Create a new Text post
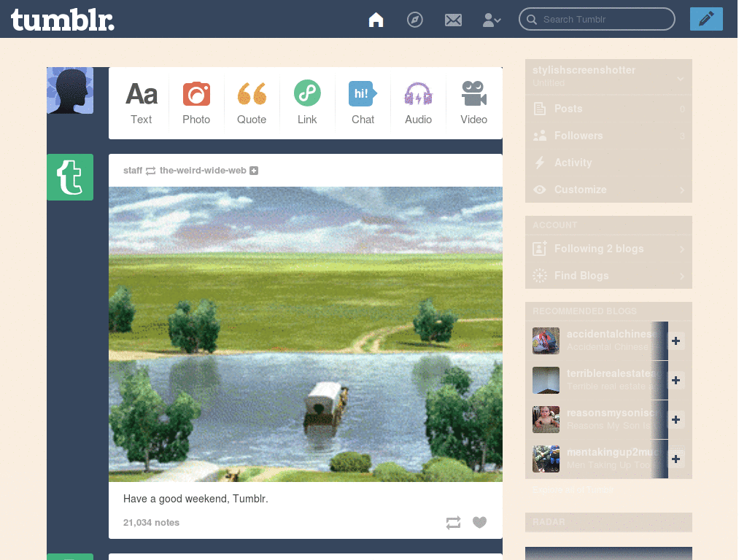Image resolution: width=747 pixels, height=560 pixels. pyautogui.click(x=141, y=104)
